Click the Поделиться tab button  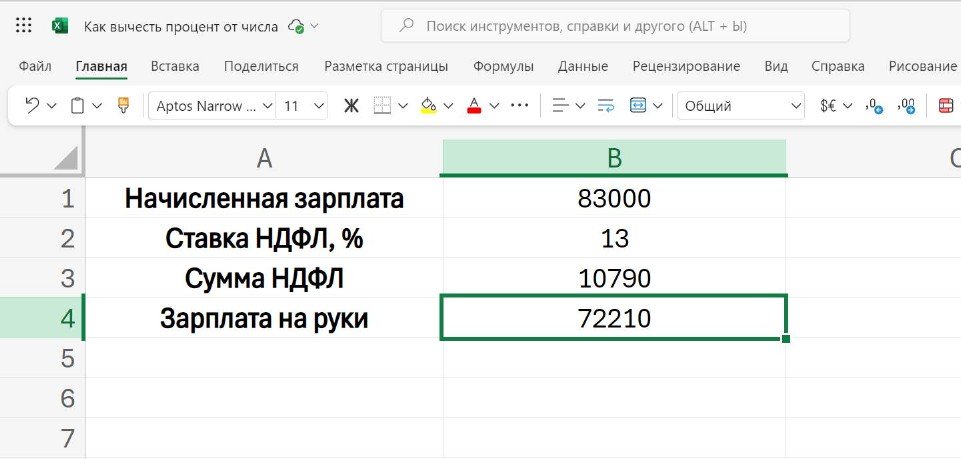click(261, 66)
